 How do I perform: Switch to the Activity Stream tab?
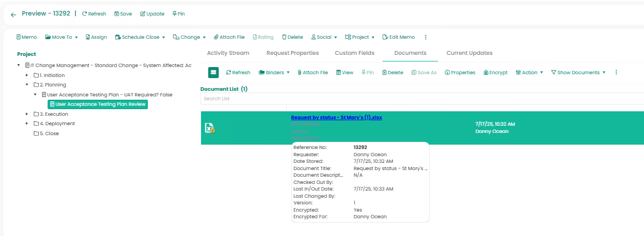[x=228, y=53]
